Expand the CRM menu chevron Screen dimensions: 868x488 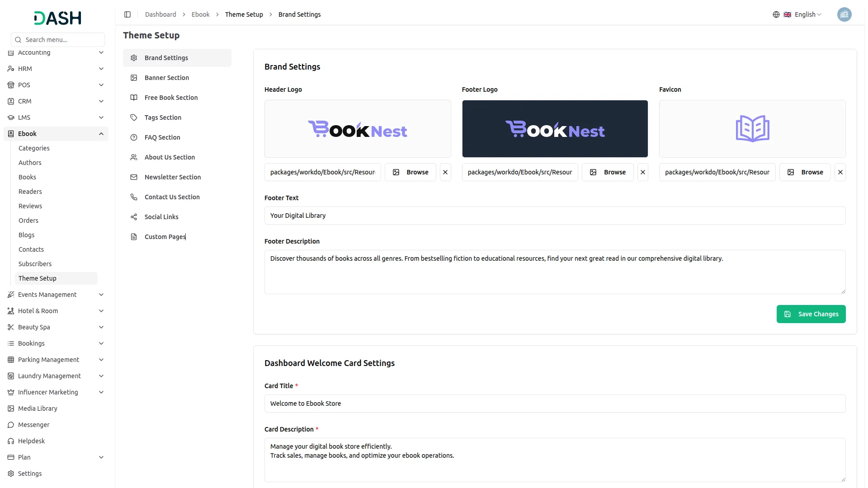pyautogui.click(x=101, y=101)
